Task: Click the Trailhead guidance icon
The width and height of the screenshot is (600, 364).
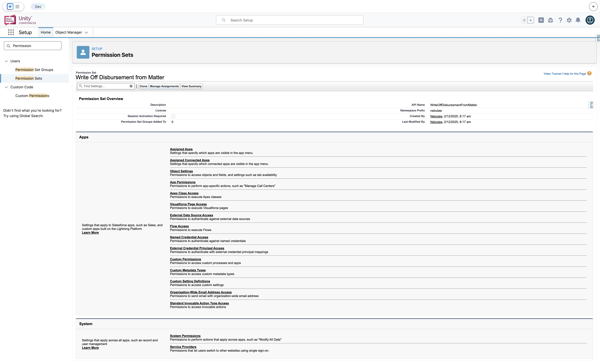Action: tap(550, 20)
